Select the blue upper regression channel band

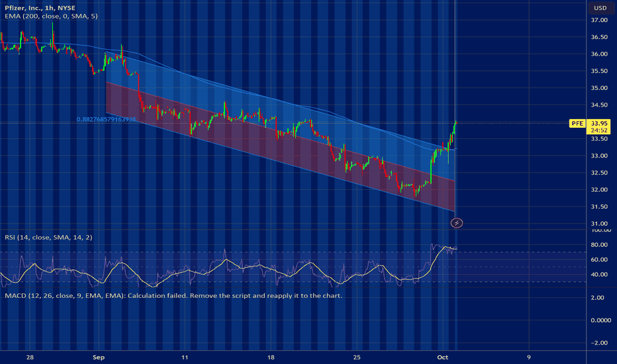pos(280,116)
